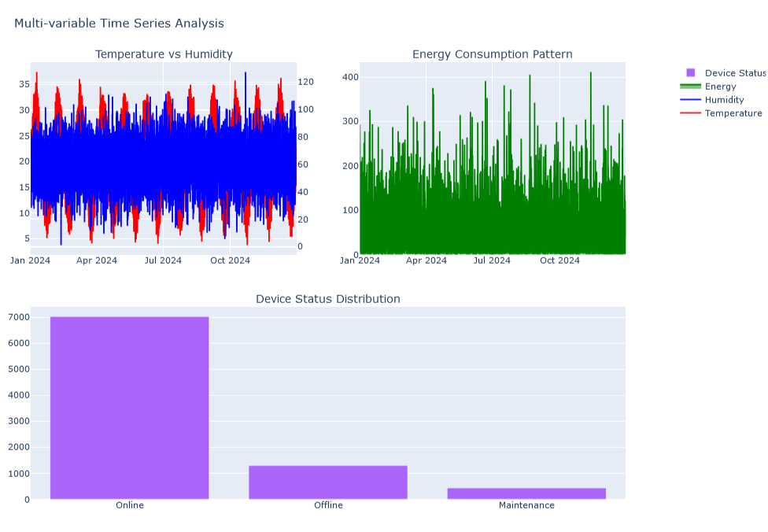Click the red Temperature legend line icon
The height and width of the screenshot is (532, 768).
click(x=691, y=113)
